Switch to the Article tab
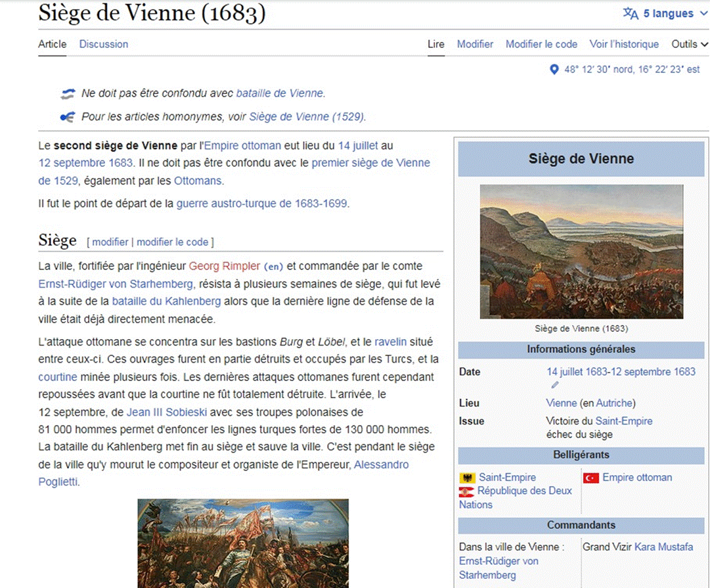710x588 pixels. point(52,44)
